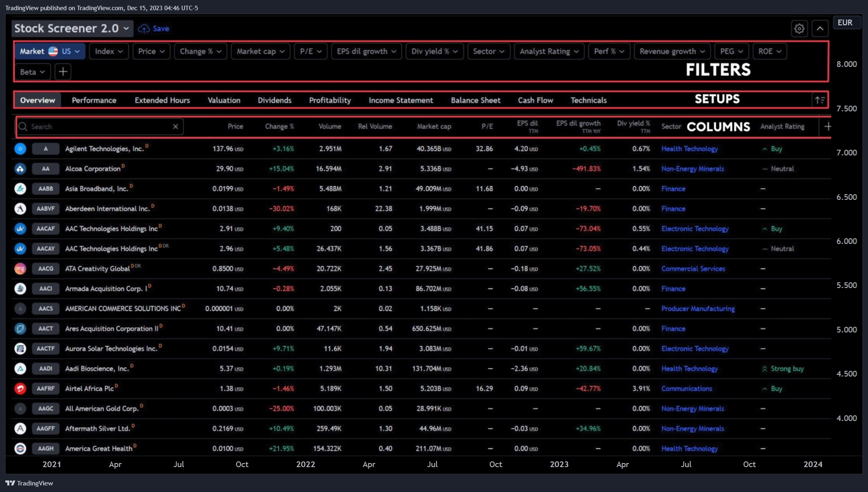Click the Aurora Solar Technologies logo icon
Viewport: 868px width, 492px height.
pyautogui.click(x=20, y=349)
